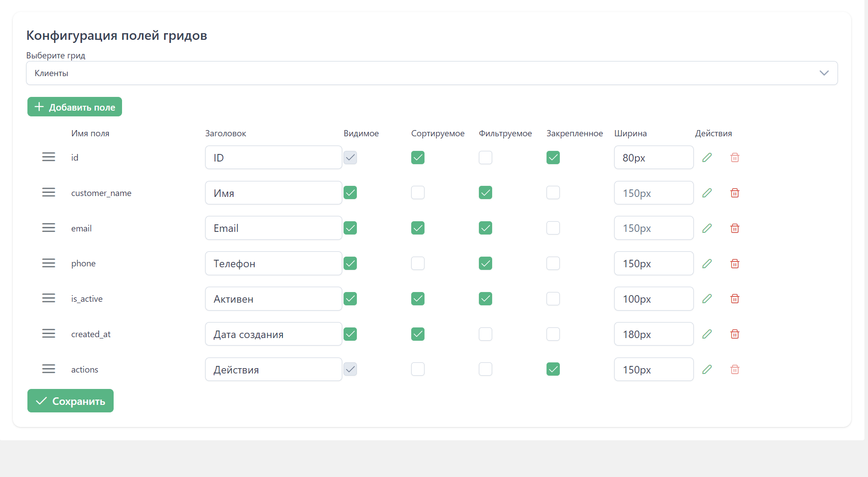
Task: Disable Видимое checkbox for is_active field
Action: 350,299
